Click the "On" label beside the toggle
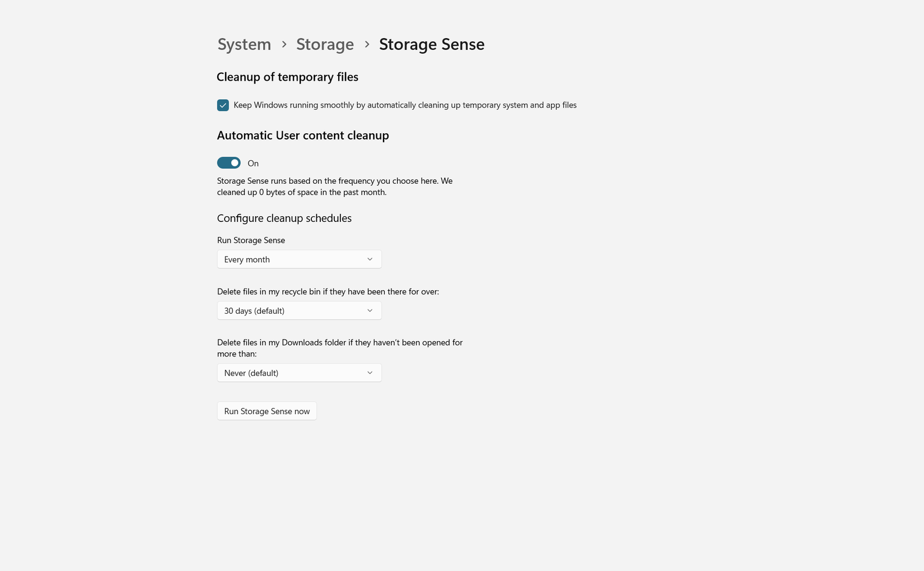The image size is (924, 571). click(x=253, y=163)
